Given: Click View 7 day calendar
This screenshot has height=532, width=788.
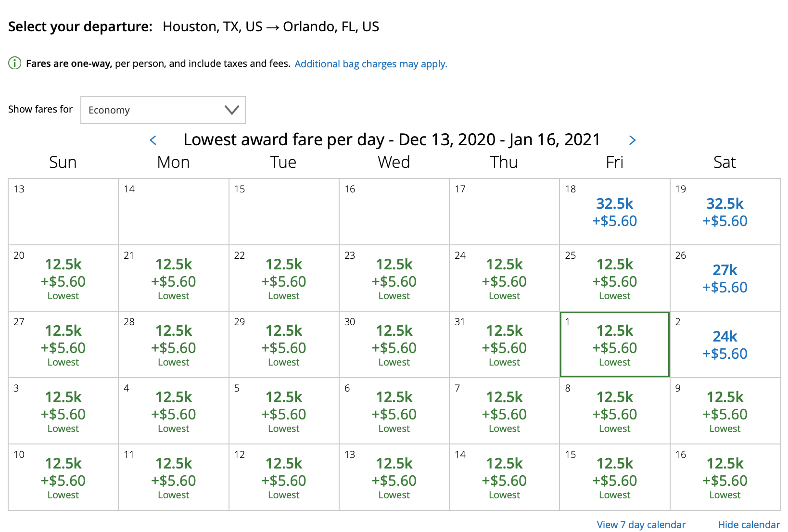Looking at the screenshot, I should tap(640, 524).
